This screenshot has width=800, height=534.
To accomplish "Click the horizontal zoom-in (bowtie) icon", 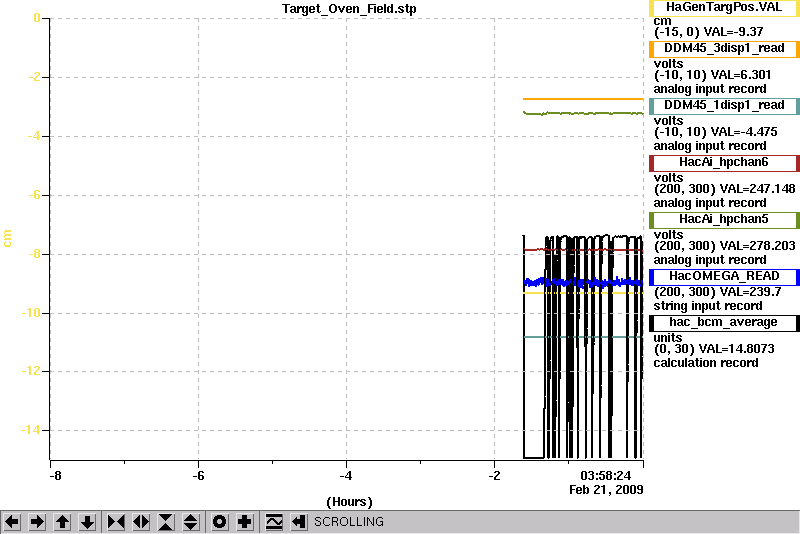I will point(116,522).
